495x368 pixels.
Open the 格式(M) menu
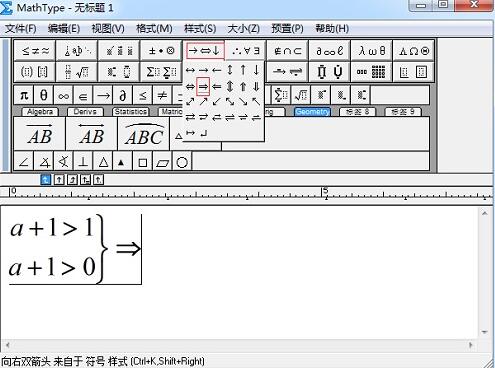point(154,29)
